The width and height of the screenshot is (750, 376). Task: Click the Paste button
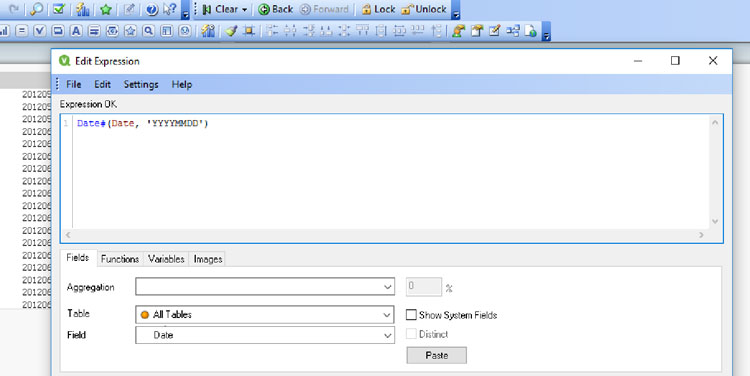point(436,355)
